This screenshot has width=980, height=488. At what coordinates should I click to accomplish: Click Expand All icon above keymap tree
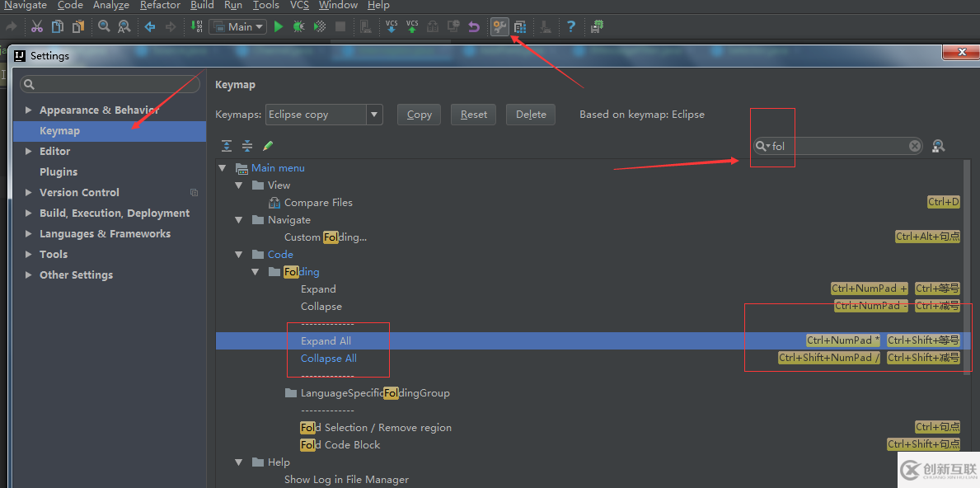(x=227, y=146)
